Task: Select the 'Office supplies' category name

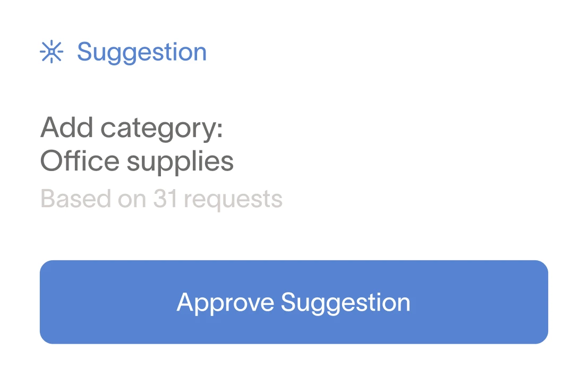Action: click(x=137, y=161)
